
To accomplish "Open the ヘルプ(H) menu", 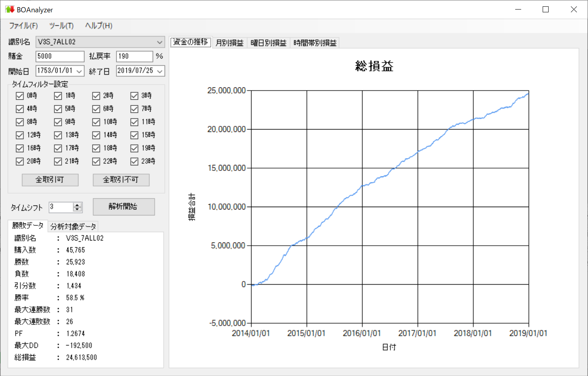I will (99, 26).
